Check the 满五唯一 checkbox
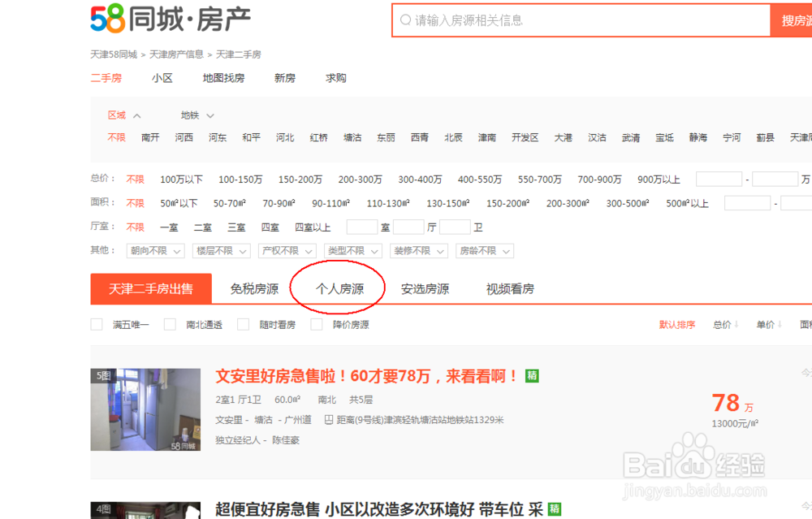The image size is (812, 519). [x=97, y=324]
